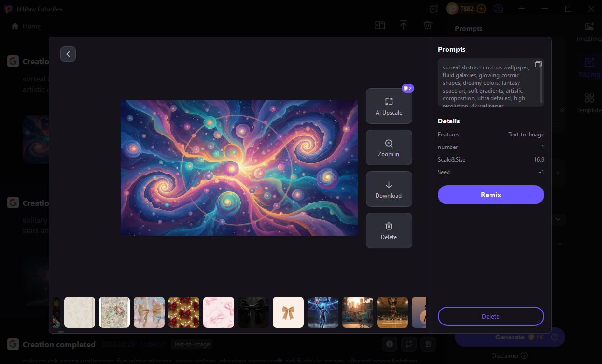Click the regenerate icon on completed creation
602x364 pixels.
pyautogui.click(x=409, y=344)
